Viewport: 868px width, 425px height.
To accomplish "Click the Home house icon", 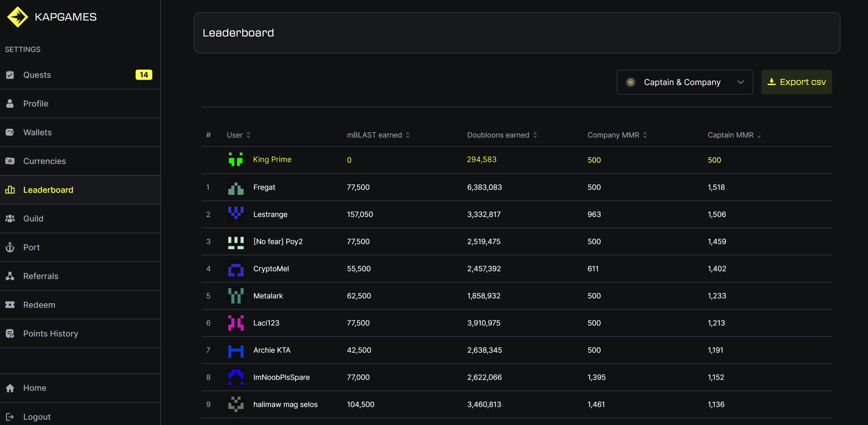I will (x=10, y=388).
